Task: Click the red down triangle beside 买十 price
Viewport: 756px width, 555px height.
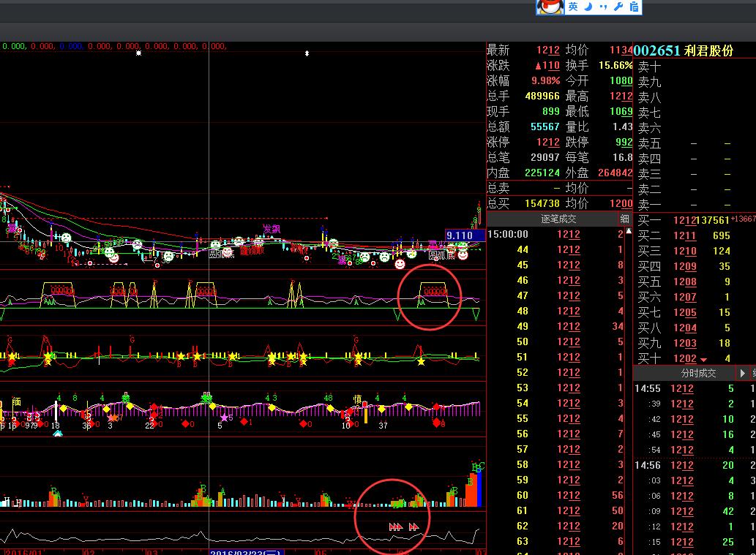Action: click(703, 360)
